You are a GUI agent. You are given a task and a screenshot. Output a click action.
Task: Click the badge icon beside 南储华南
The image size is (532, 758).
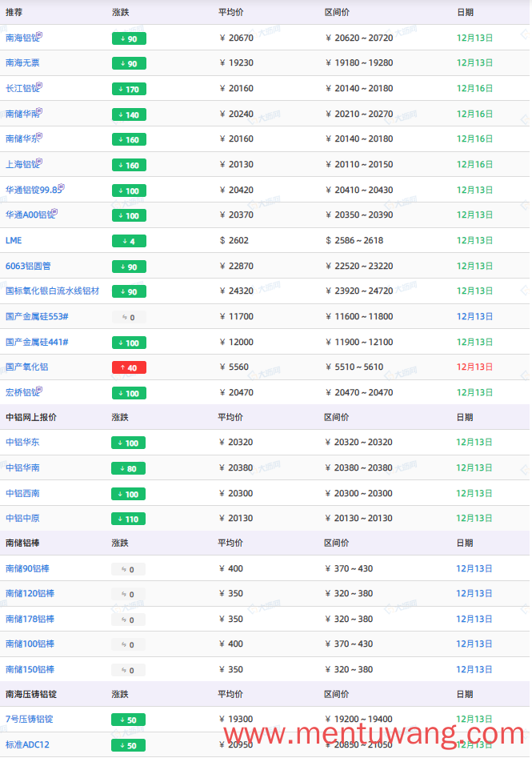pos(40,111)
